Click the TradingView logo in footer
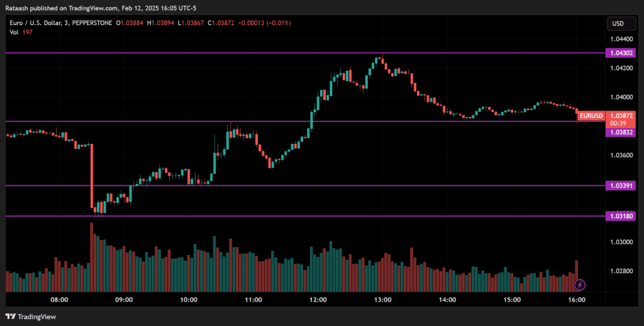 coord(30,317)
